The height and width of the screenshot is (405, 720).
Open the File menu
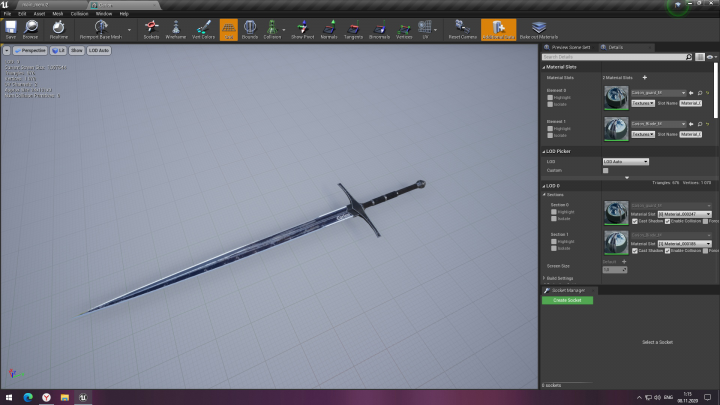coord(7,14)
